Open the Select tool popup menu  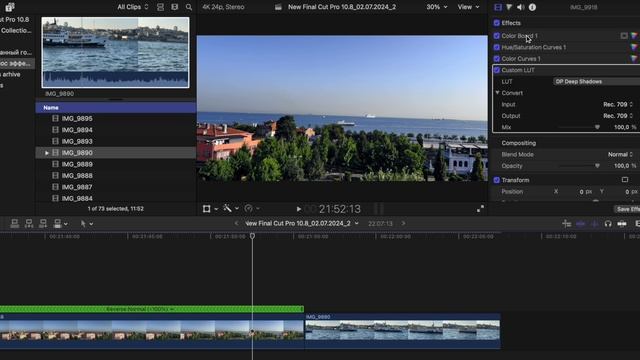coord(87,223)
